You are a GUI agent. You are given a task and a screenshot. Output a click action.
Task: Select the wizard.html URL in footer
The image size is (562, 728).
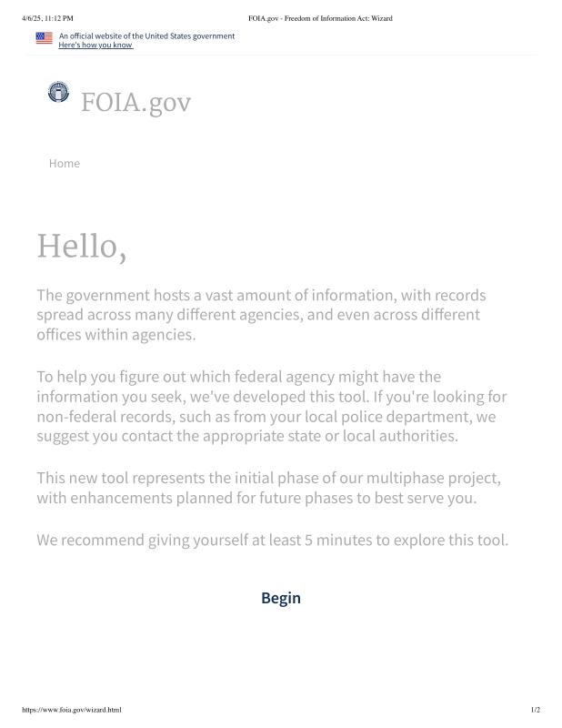coord(71,710)
